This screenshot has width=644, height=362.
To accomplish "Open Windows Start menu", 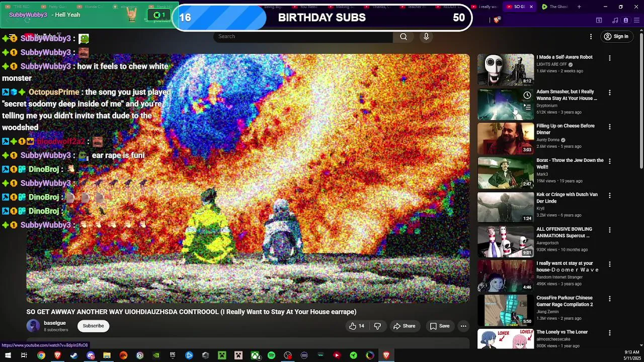I will tap(8, 355).
